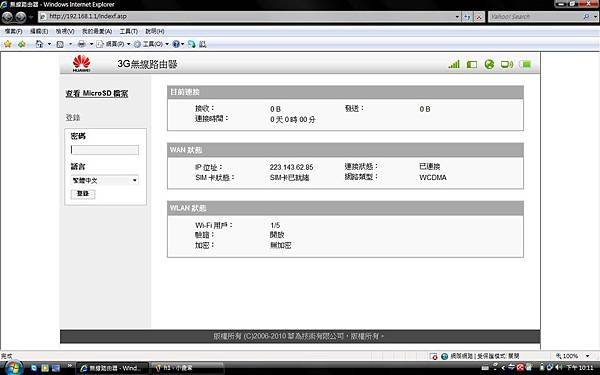Click the Print icon in command bar
The height and width of the screenshot is (375, 600).
(x=82, y=44)
